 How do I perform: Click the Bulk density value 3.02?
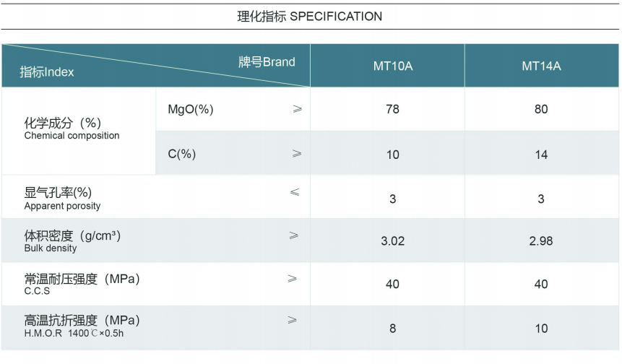392,241
